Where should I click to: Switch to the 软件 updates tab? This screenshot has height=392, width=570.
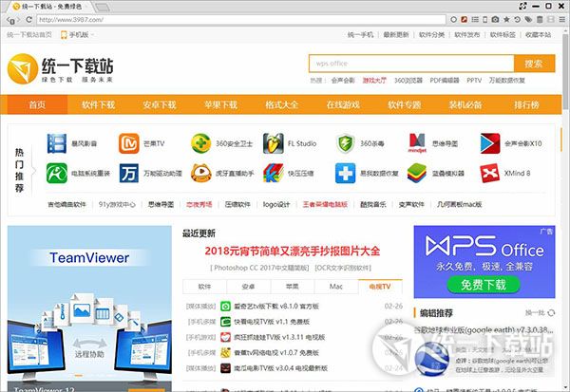pos(204,287)
